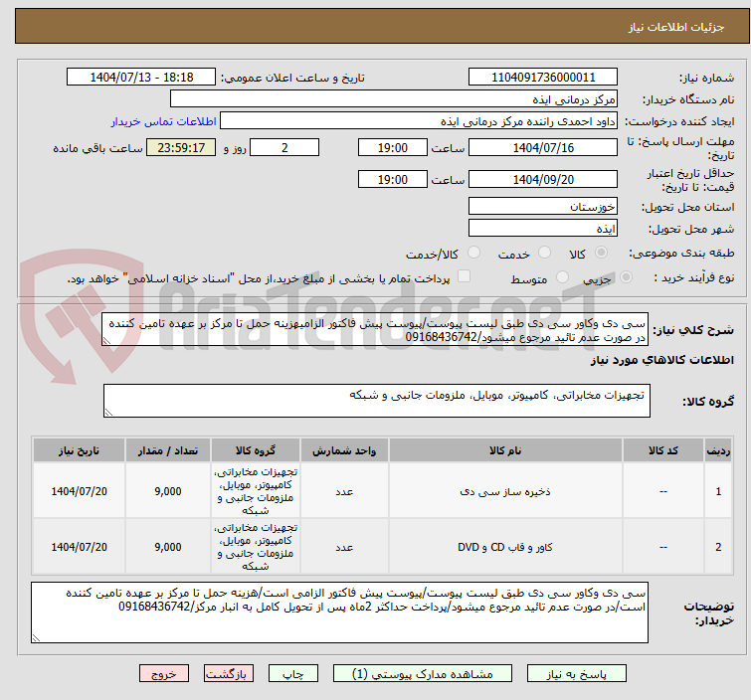The image size is (751, 700).
Task: Click the جزئیات اطلاعات نیاز header title
Action: [x=675, y=27]
